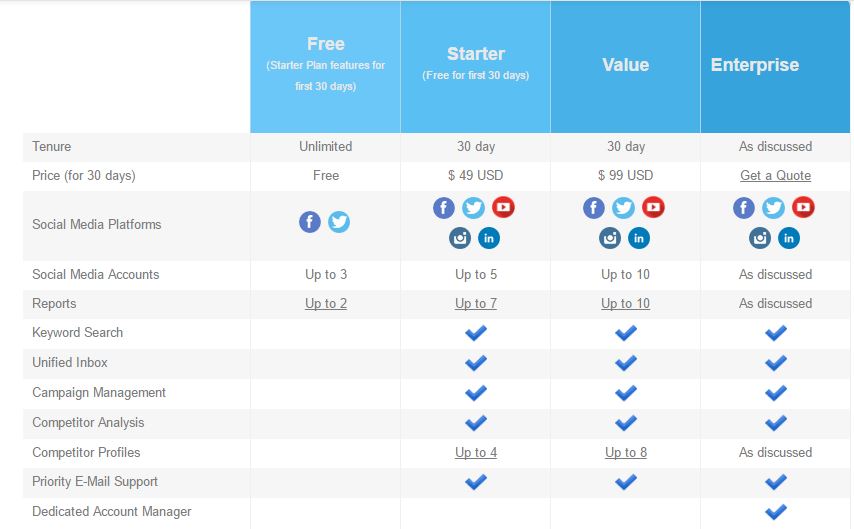The height and width of the screenshot is (529, 854).
Task: Click the LinkedIn icon under Value plan
Action: click(639, 238)
